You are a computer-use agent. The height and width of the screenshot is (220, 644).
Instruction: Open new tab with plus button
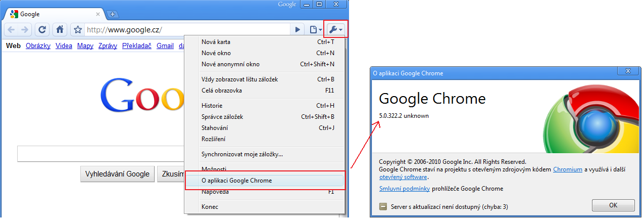tap(112, 14)
